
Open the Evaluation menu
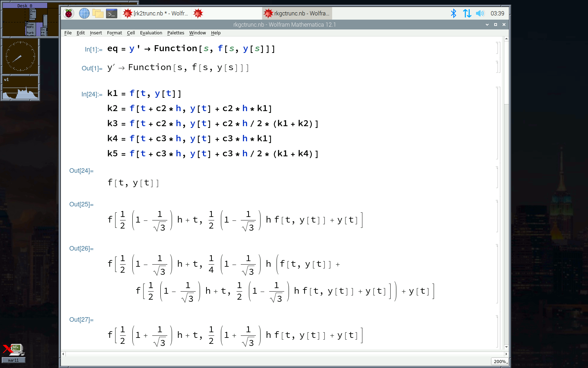[x=151, y=33]
